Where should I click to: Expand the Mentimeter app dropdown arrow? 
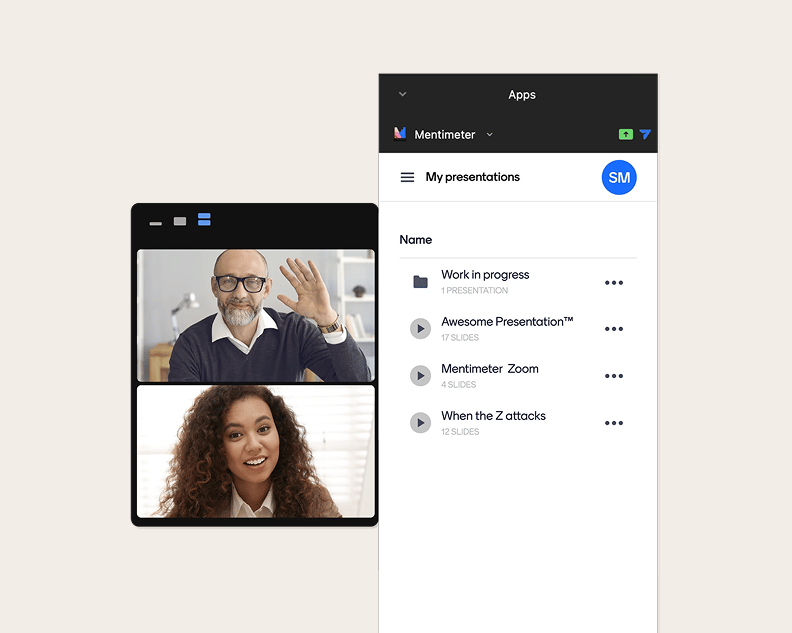[489, 134]
